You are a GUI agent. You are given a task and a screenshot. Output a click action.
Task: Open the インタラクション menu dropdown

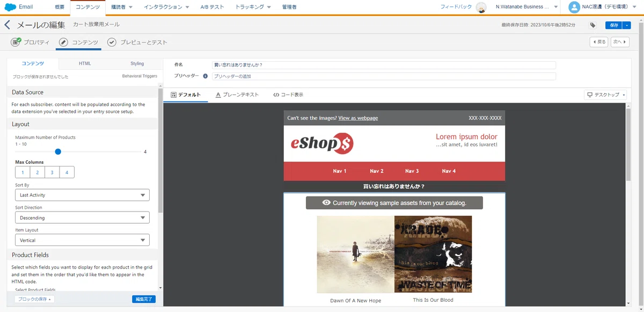pyautogui.click(x=167, y=7)
